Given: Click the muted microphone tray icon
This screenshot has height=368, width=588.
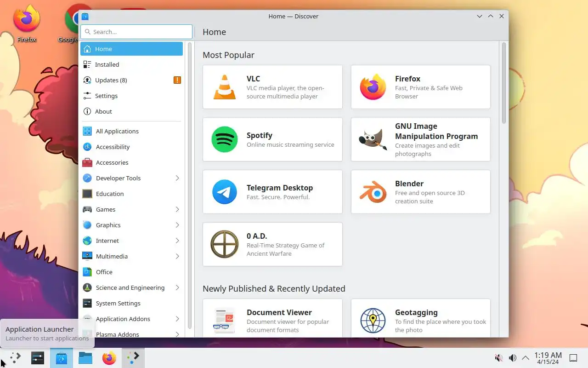Looking at the screenshot, I should [x=498, y=358].
